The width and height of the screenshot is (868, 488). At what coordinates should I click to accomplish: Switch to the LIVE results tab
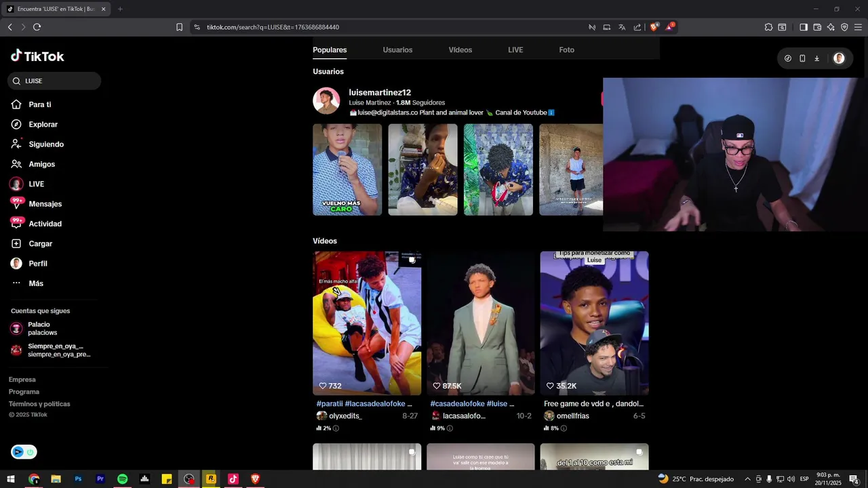point(515,49)
